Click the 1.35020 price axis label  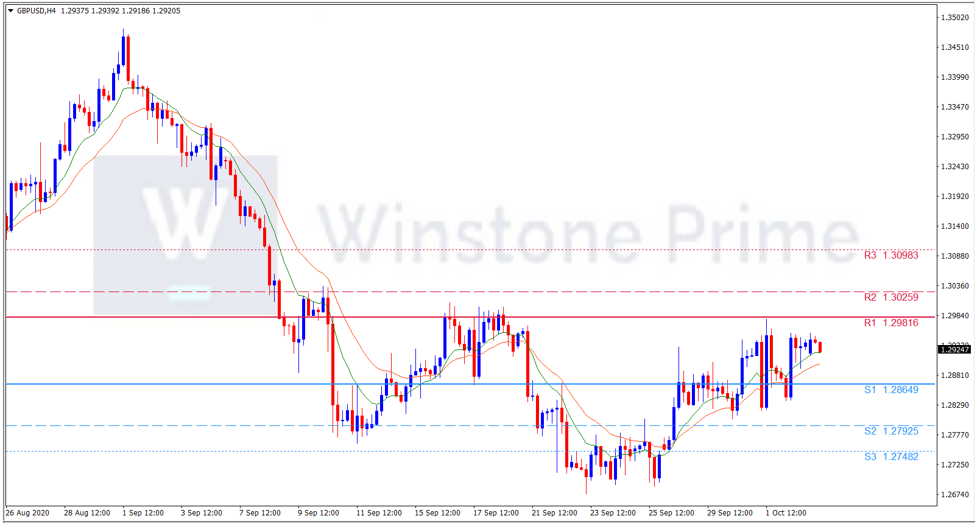pyautogui.click(x=954, y=18)
